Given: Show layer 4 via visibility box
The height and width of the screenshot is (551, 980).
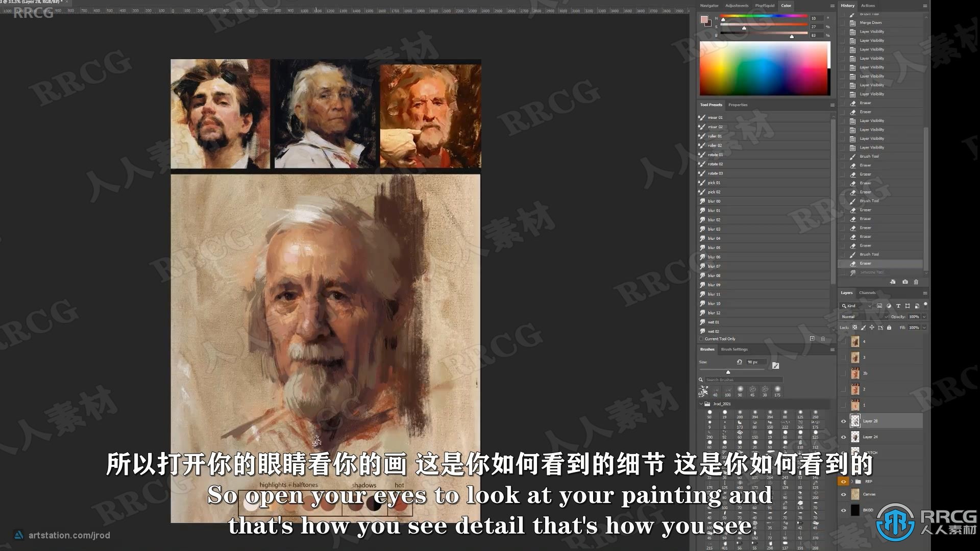Looking at the screenshot, I should [843, 342].
